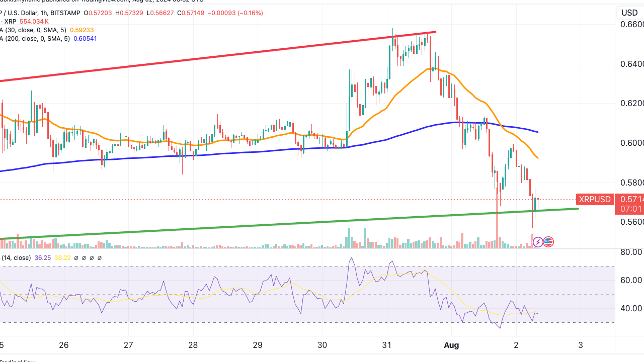
Task: Click the RSI (14, close) legend
Action: coord(16,257)
